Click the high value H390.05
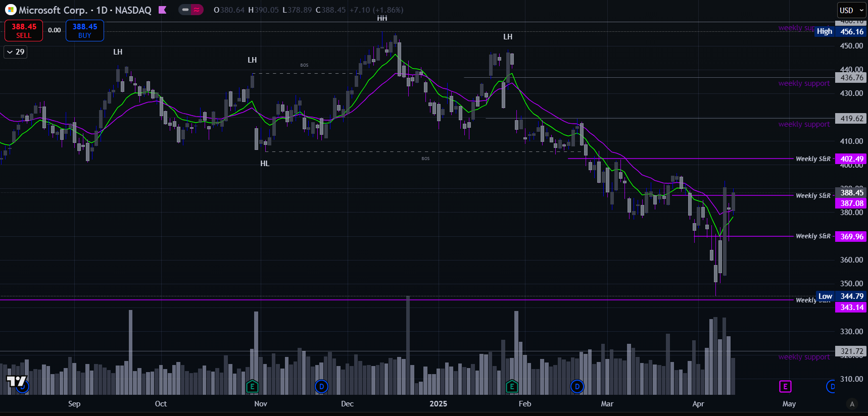Image resolution: width=868 pixels, height=416 pixels. click(263, 10)
